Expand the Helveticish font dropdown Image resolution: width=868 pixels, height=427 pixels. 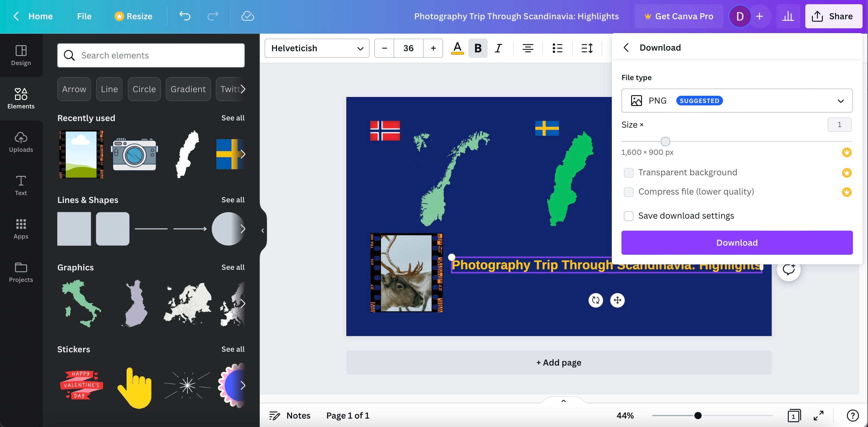[317, 48]
